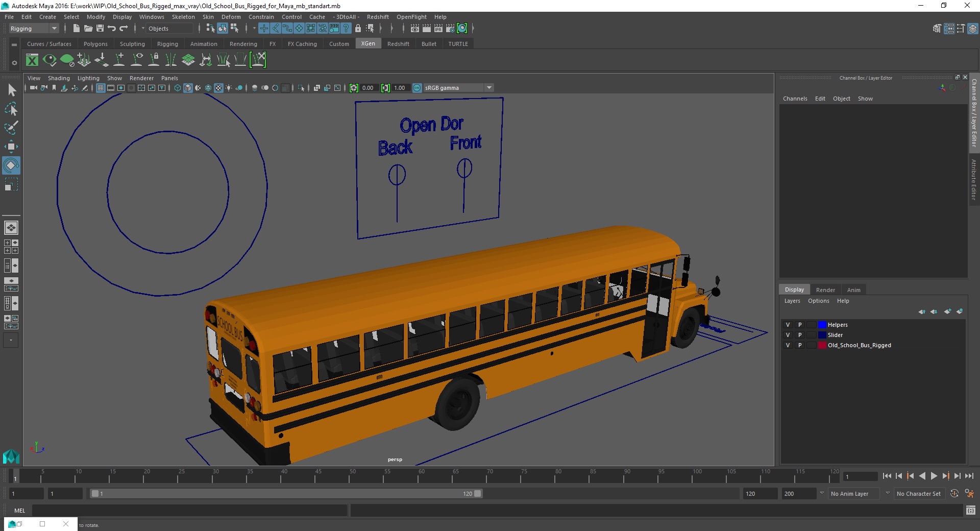980x531 pixels.
Task: Go to start of playback range
Action: click(887, 476)
